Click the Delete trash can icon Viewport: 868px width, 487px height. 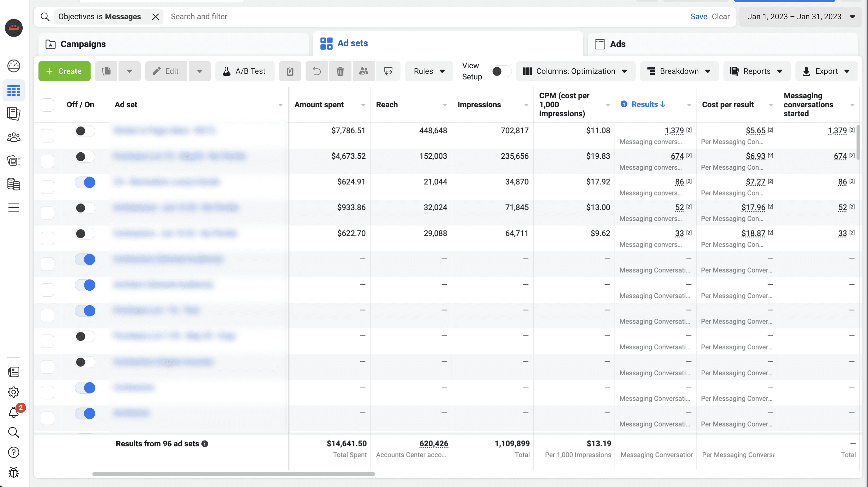click(x=340, y=71)
